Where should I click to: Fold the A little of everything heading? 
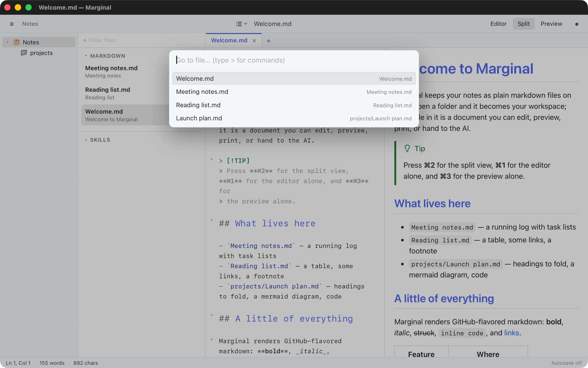[x=212, y=315]
